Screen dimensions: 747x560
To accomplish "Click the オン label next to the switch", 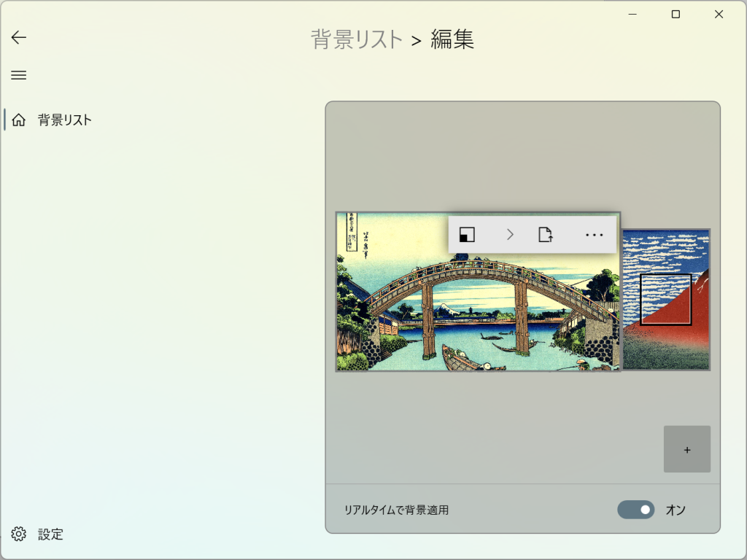I will (x=676, y=510).
